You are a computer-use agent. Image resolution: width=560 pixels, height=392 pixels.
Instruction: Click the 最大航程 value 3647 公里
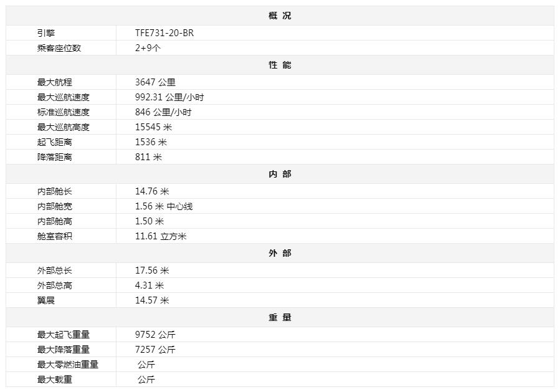point(155,82)
